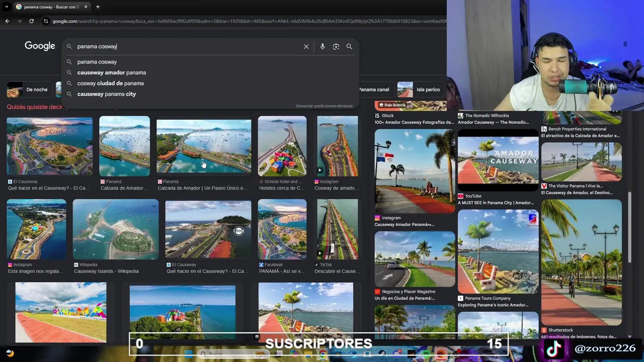The height and width of the screenshot is (362, 644).
Task: Open The Visitor Panama 'El Causeway de Amador' image
Action: coord(582,161)
